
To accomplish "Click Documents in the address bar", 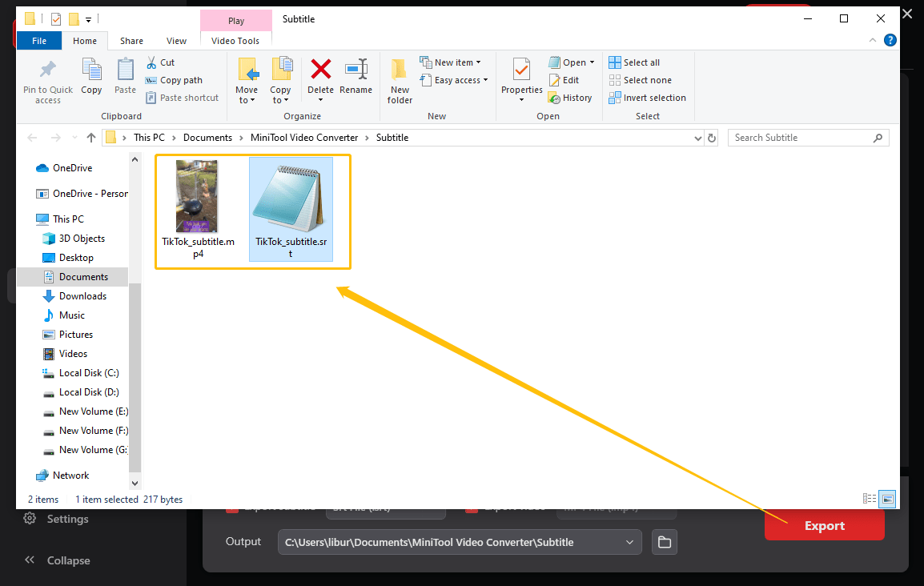I will point(207,138).
